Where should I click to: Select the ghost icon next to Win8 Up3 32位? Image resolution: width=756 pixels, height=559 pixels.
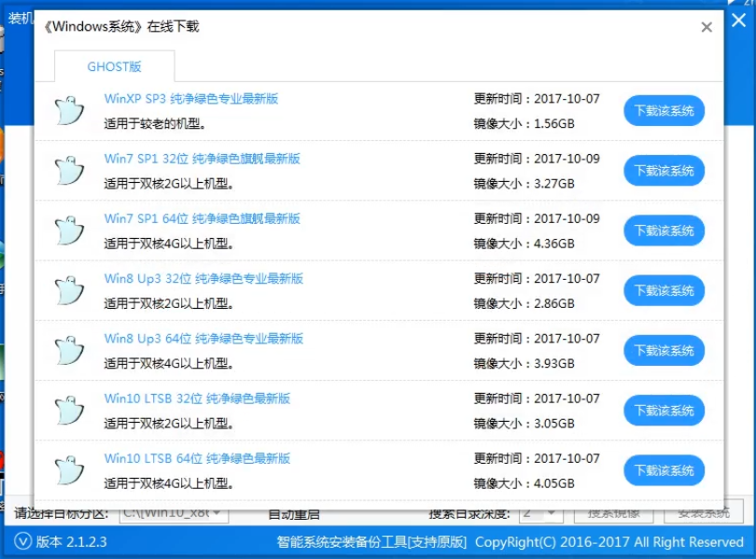(67, 289)
